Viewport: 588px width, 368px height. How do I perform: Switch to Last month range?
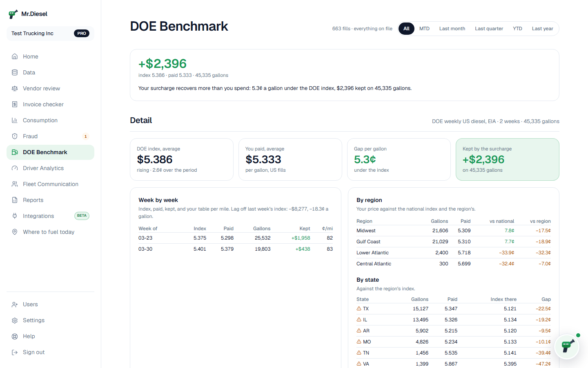coord(452,29)
